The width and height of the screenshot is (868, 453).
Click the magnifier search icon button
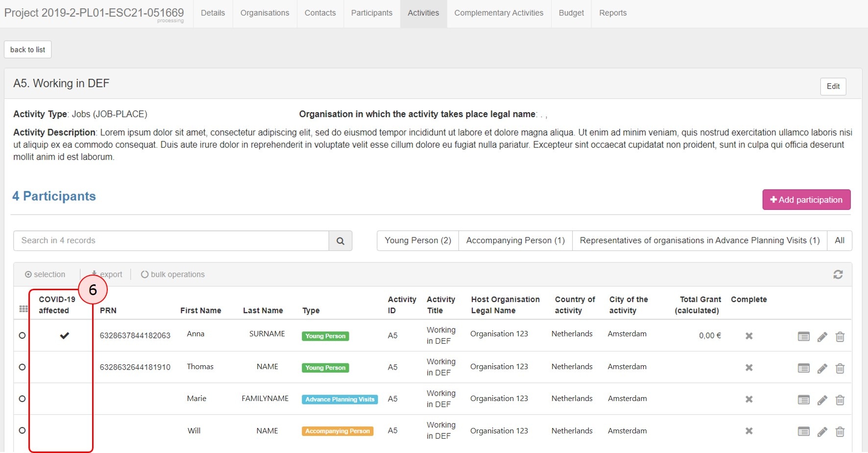click(340, 241)
